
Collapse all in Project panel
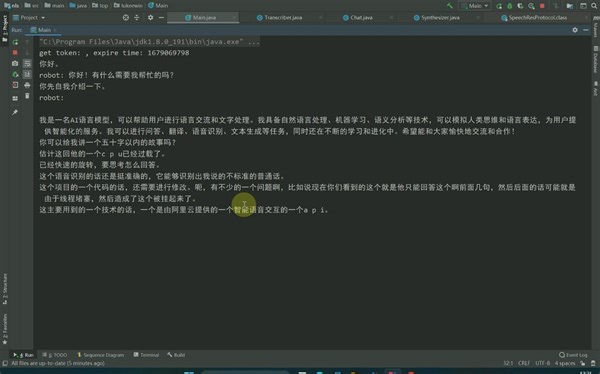coord(137,18)
